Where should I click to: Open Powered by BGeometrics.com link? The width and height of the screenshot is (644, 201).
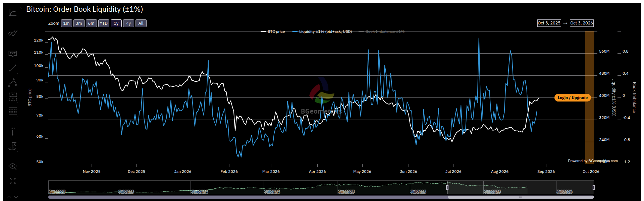pos(593,161)
